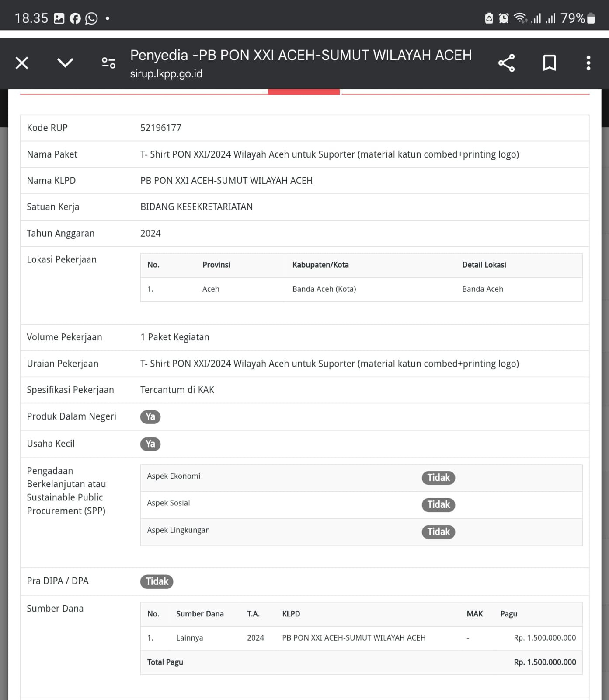Bookmark this page
The image size is (609, 700).
pyautogui.click(x=550, y=63)
